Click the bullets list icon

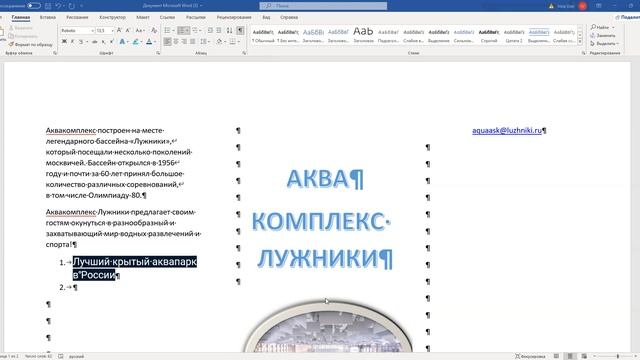[x=167, y=31]
